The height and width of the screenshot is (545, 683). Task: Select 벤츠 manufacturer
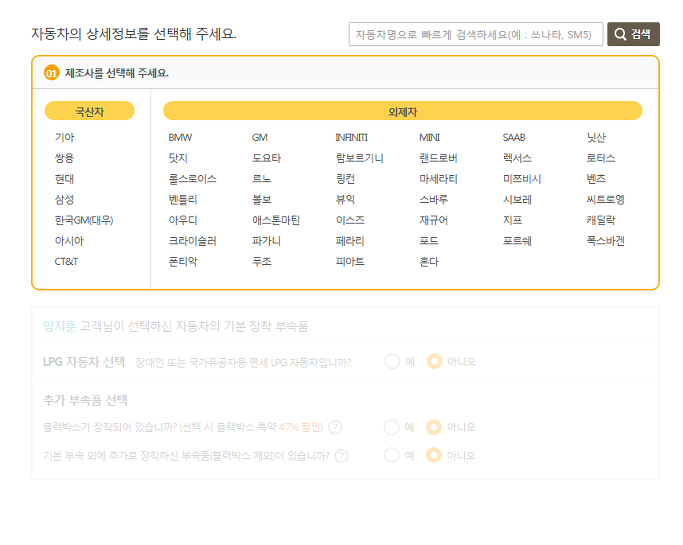596,179
